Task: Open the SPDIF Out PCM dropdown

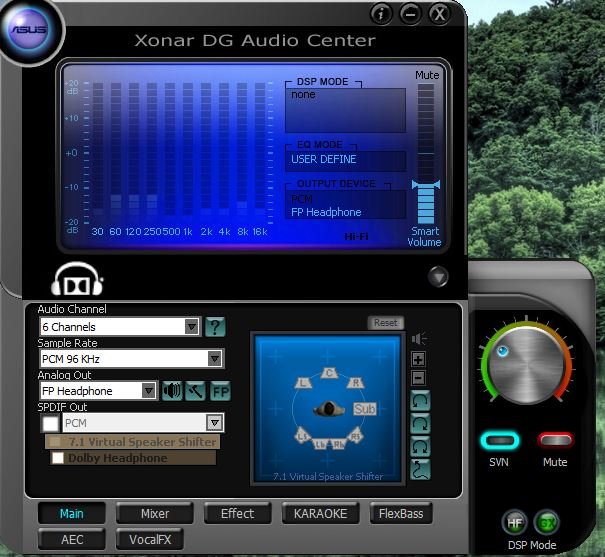Action: click(143, 423)
